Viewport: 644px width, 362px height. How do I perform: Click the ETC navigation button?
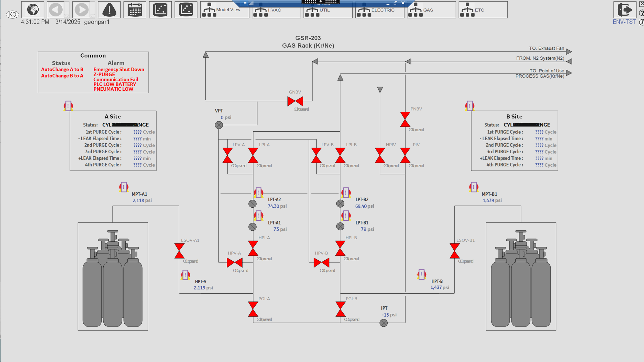(483, 10)
